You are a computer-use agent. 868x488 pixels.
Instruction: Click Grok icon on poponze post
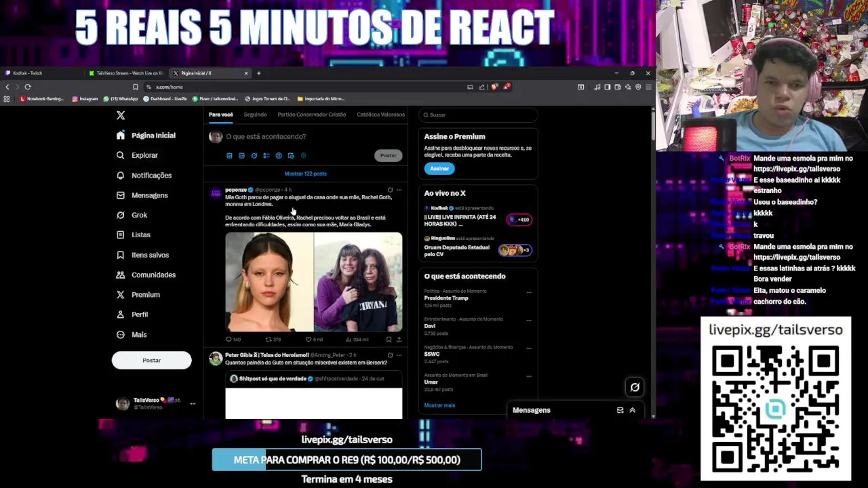coord(390,190)
